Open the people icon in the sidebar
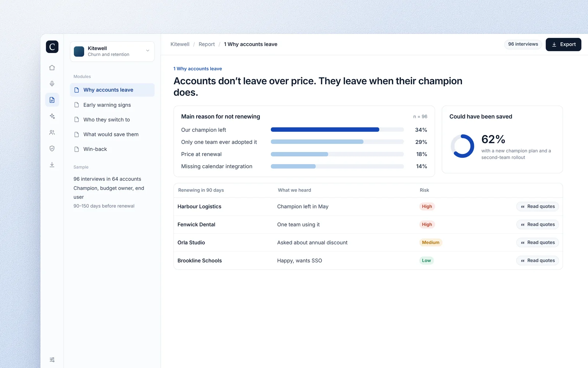The height and width of the screenshot is (368, 588). (52, 132)
